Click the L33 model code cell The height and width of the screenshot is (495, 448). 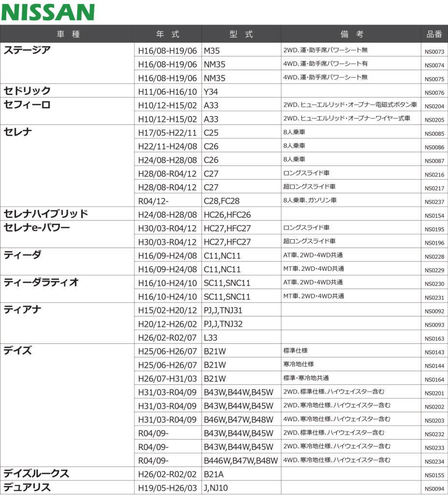210,337
